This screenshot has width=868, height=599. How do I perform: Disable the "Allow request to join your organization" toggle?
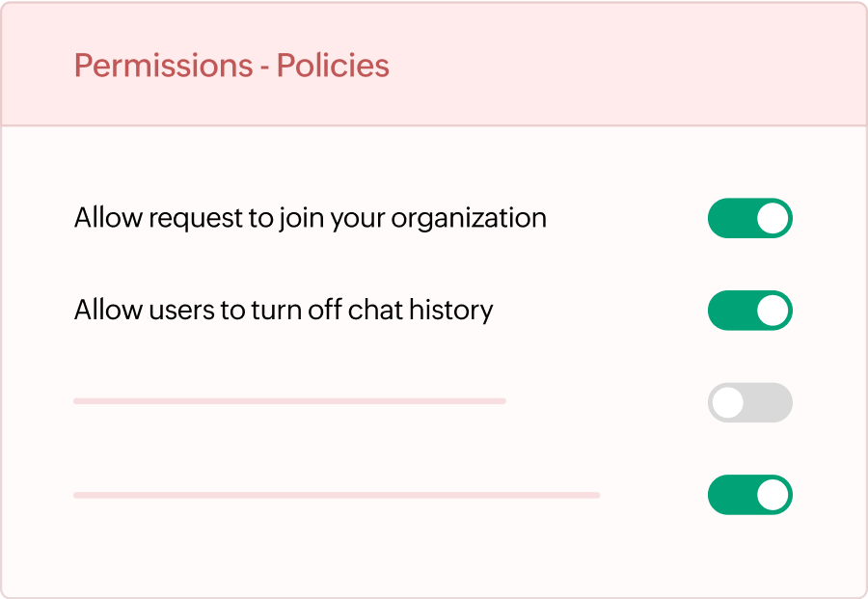[749, 218]
